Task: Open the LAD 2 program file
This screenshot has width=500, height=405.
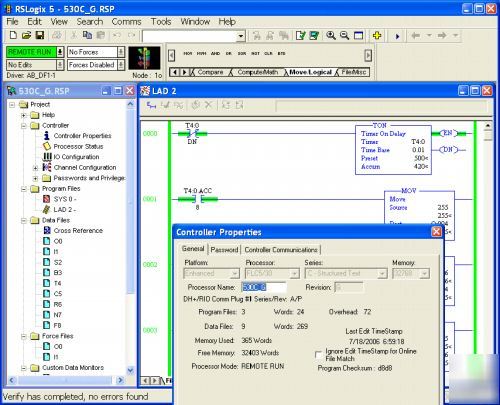Action: click(65, 210)
